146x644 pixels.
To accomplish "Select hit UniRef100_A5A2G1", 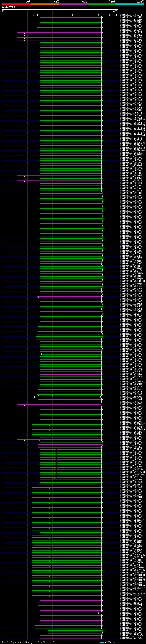I will point(131,110).
